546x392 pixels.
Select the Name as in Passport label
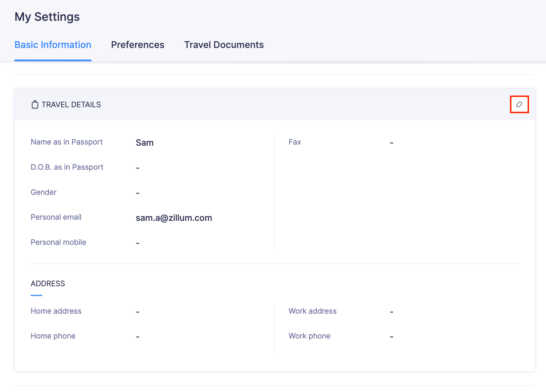(x=67, y=142)
